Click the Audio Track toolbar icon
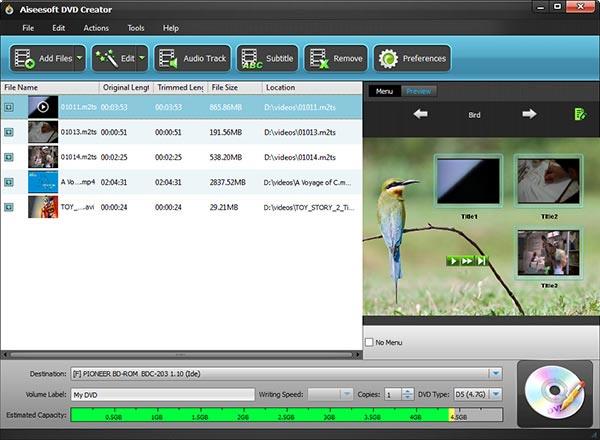 coord(168,59)
